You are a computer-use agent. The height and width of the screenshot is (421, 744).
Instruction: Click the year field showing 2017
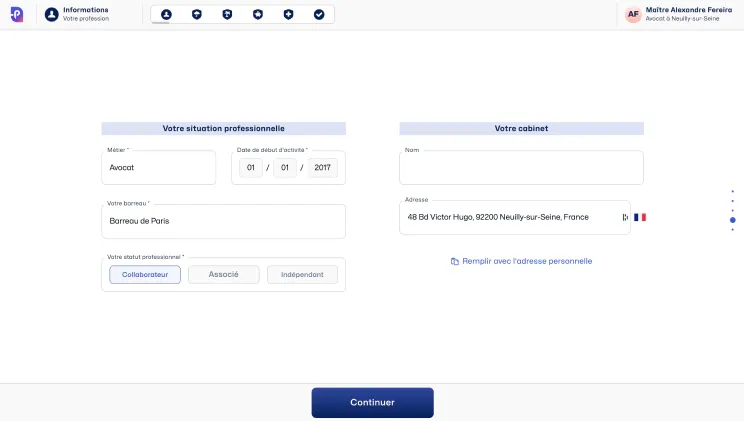coord(323,168)
